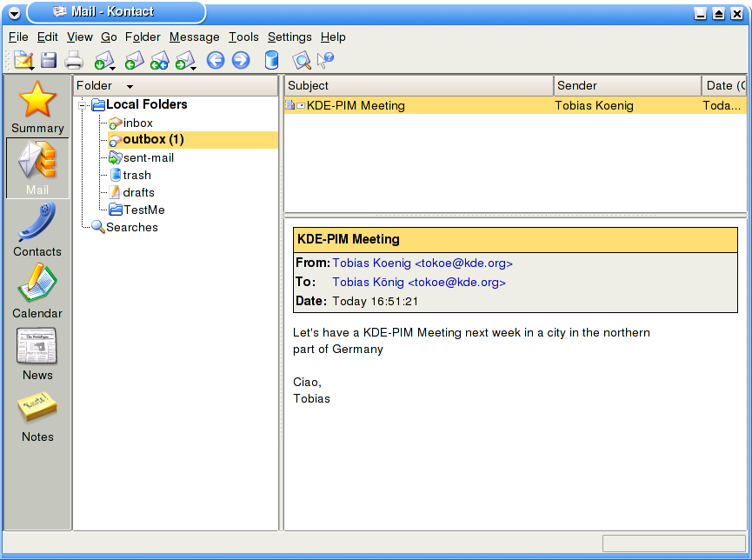Move message to trash via toolbar

click(271, 61)
